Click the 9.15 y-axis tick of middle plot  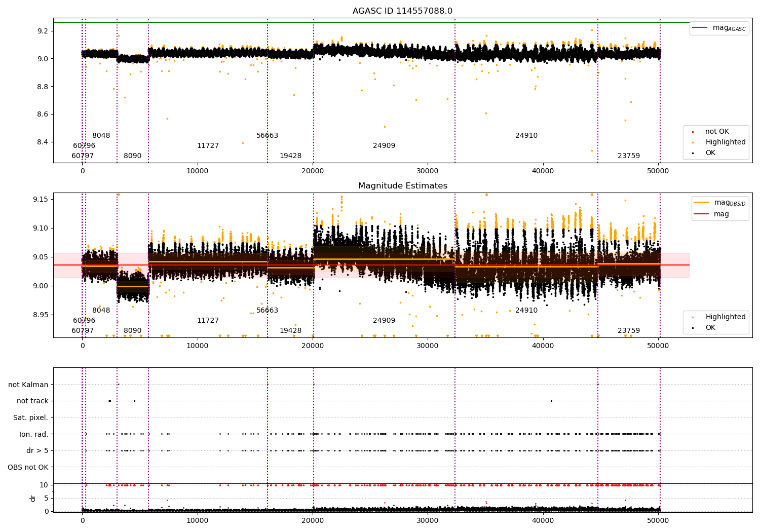41,199
